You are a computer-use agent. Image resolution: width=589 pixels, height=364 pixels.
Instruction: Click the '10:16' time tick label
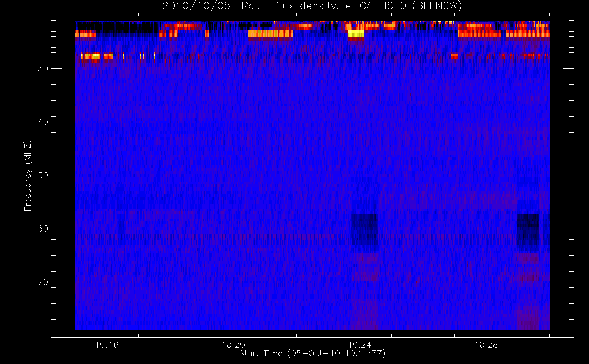tap(107, 345)
